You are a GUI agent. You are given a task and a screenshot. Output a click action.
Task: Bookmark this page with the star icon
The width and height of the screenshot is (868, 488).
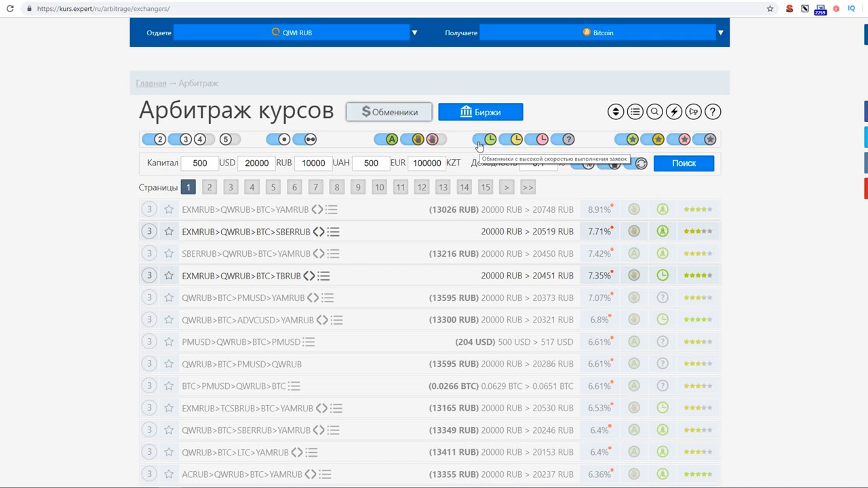770,9
